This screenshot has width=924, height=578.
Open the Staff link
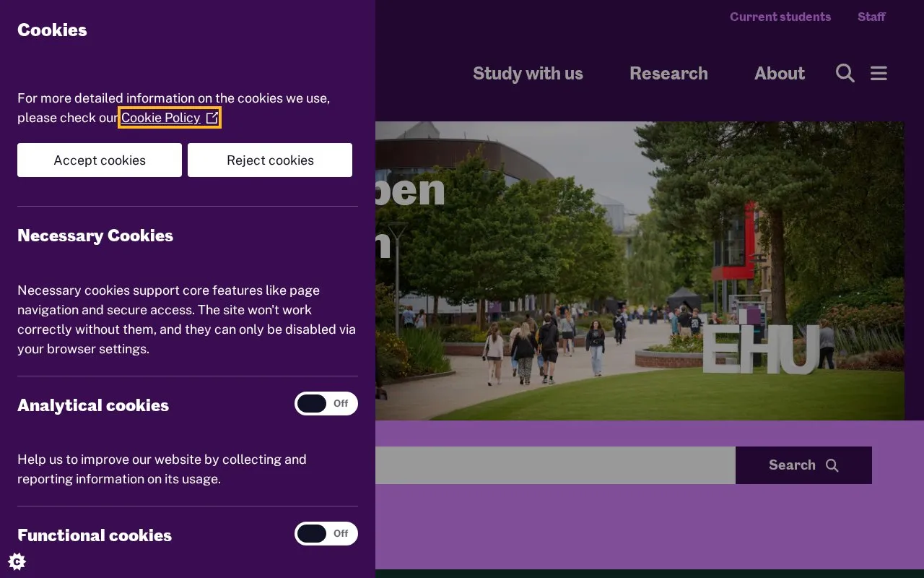871,17
